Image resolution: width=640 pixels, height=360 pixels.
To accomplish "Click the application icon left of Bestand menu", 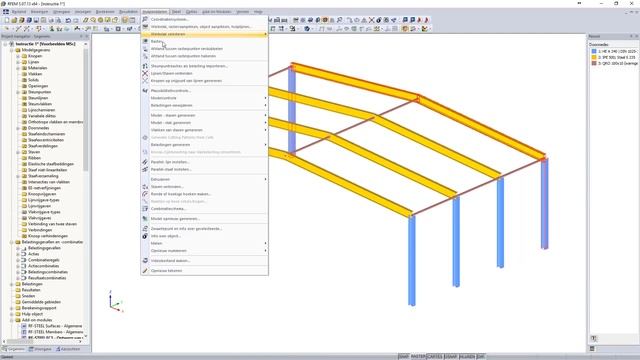I will click(x=6, y=12).
